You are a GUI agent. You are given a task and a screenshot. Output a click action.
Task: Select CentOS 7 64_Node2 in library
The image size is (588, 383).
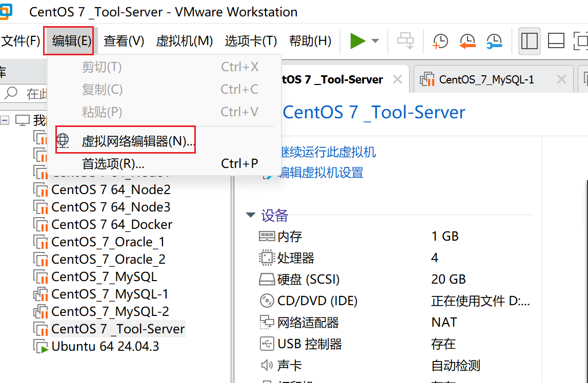tap(111, 189)
